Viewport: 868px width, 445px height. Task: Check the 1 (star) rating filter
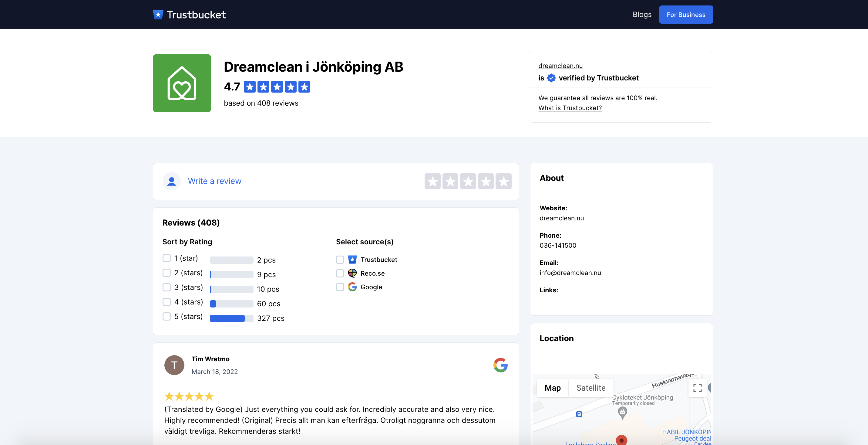[167, 258]
